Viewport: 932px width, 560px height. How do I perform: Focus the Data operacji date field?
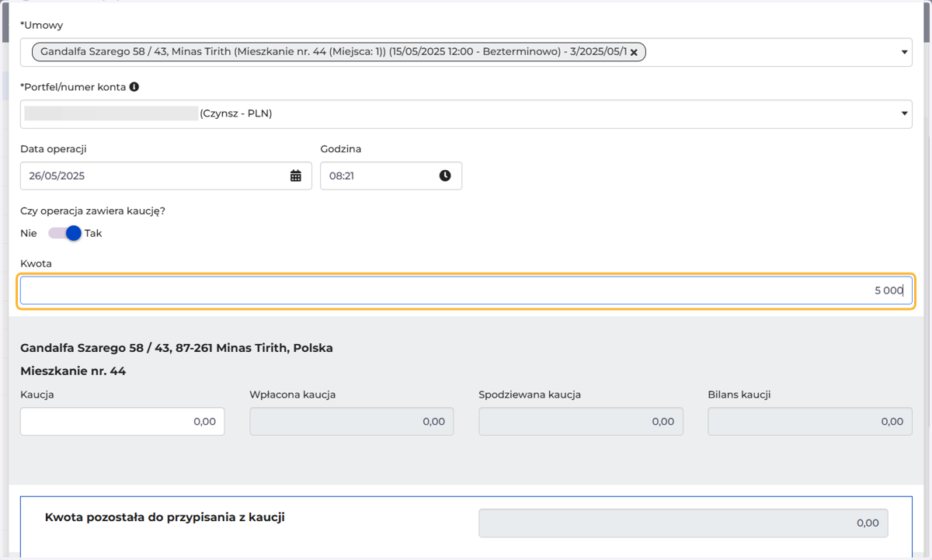(166, 176)
